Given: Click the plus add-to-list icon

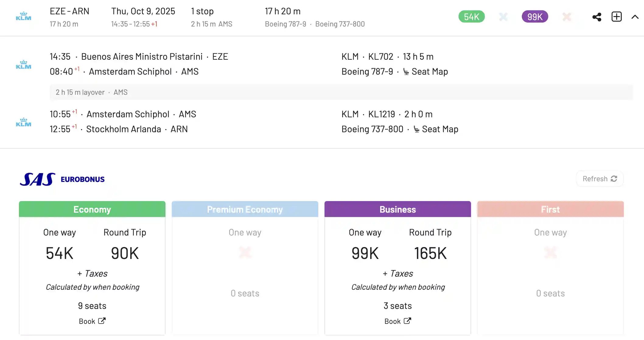Looking at the screenshot, I should point(617,17).
